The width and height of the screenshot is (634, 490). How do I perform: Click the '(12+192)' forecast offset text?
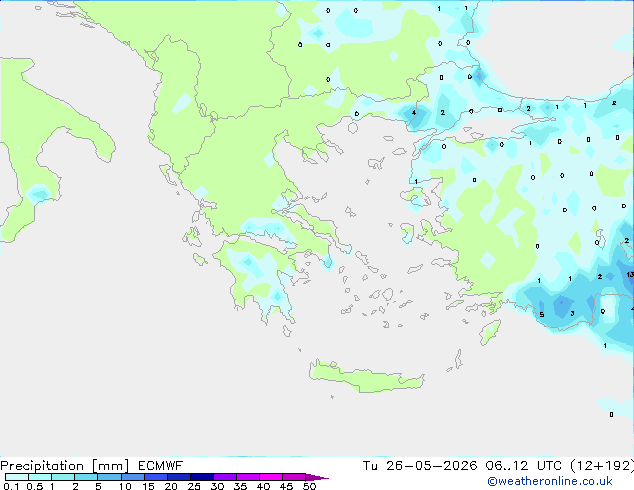602,466
